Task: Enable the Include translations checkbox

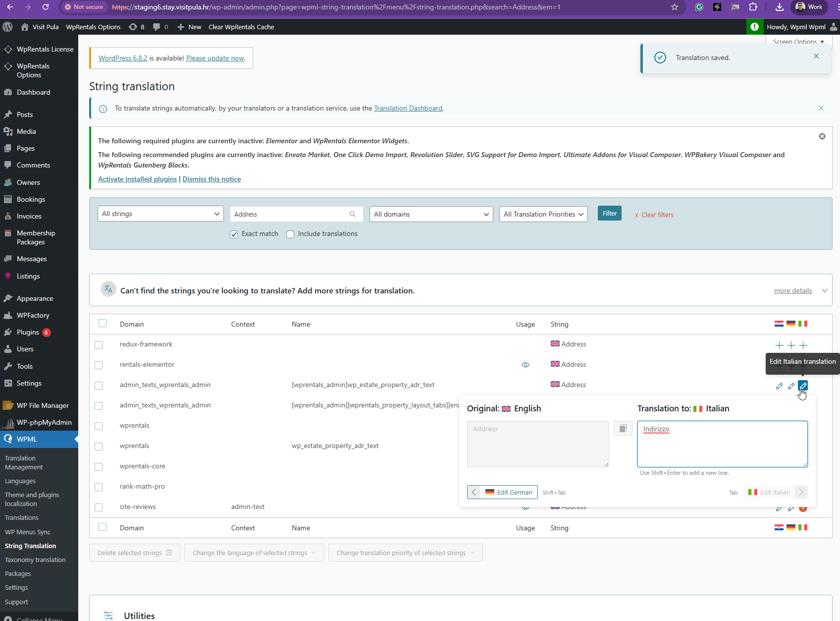Action: click(x=290, y=234)
